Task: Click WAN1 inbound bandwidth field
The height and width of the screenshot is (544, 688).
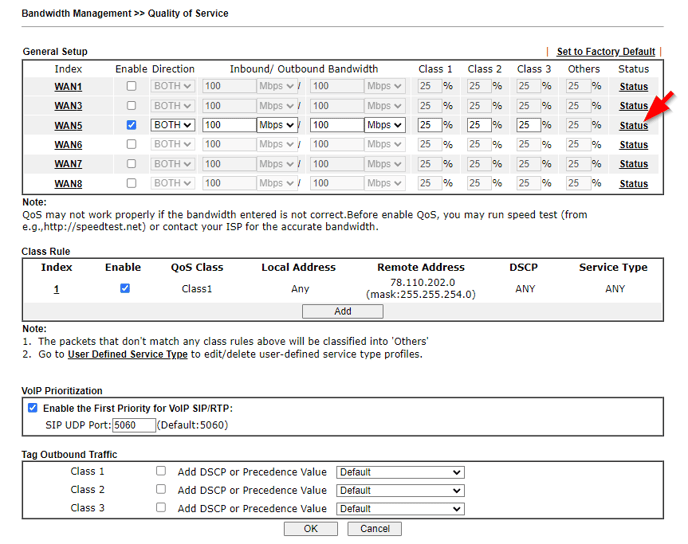Action: pos(229,86)
